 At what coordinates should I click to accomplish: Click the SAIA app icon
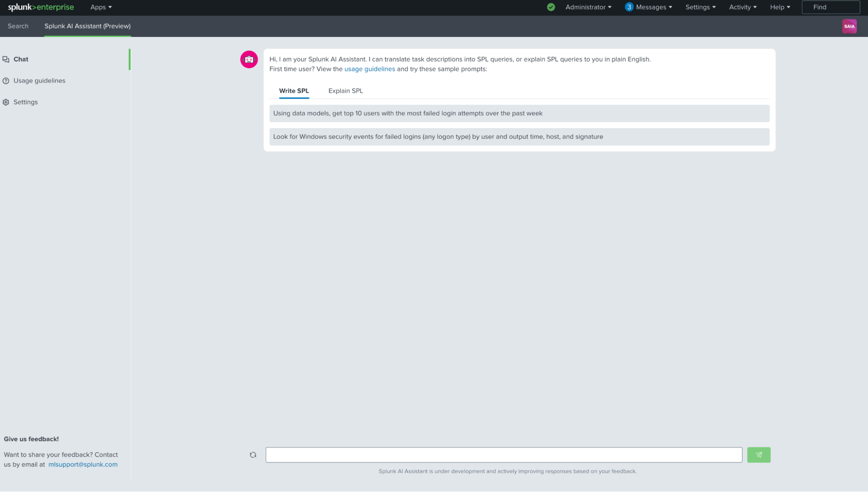point(849,26)
